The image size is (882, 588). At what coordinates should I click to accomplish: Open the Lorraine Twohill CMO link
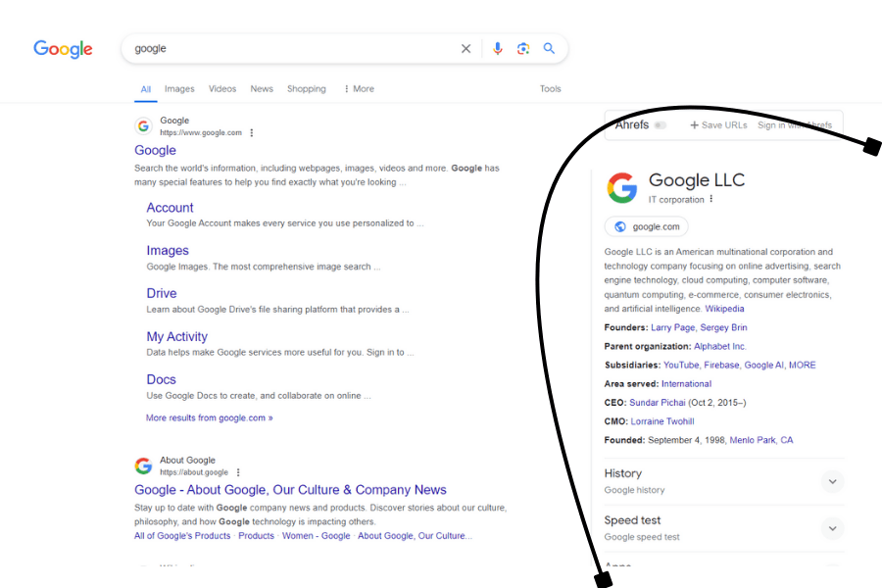point(662,421)
